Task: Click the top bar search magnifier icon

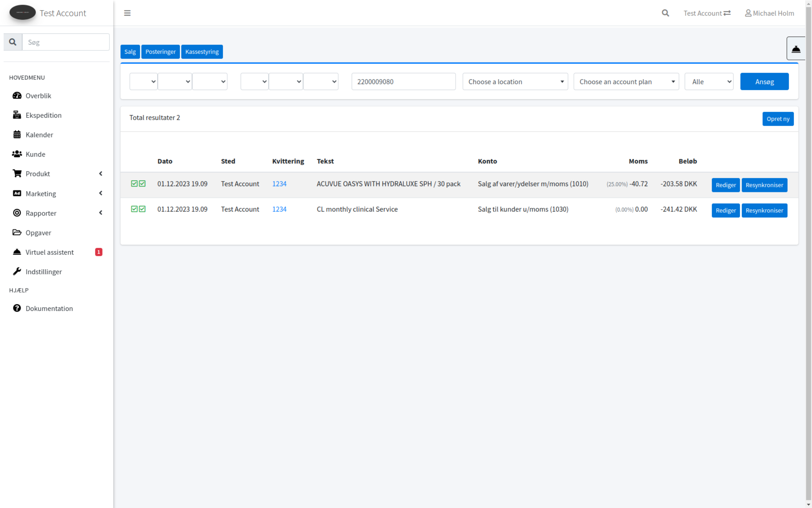Action: (x=665, y=13)
